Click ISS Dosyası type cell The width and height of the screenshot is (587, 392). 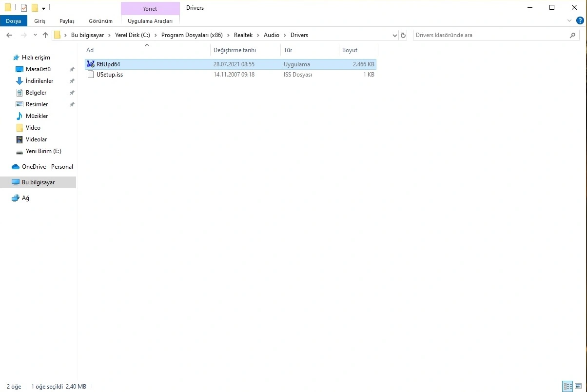pos(298,75)
